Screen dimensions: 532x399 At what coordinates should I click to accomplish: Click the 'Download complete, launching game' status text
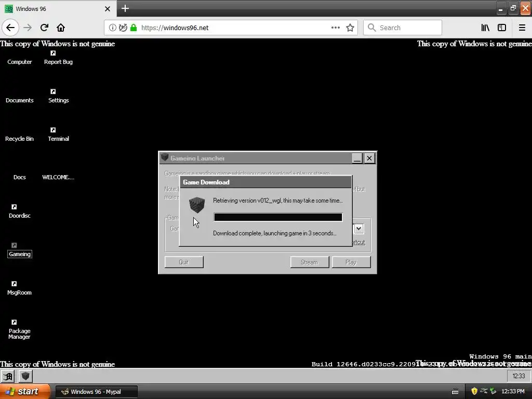(274, 233)
